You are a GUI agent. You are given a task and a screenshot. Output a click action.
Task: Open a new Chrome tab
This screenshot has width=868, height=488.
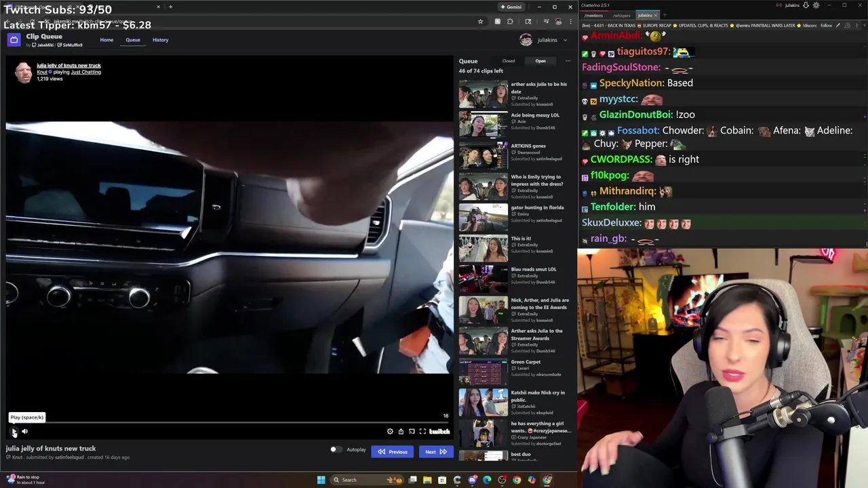[x=170, y=7]
